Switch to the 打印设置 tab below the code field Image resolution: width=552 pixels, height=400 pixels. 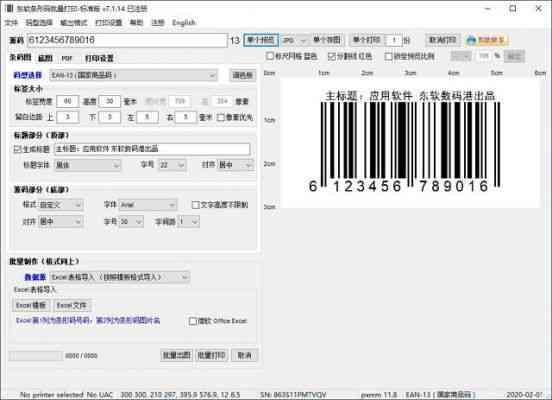(99, 58)
